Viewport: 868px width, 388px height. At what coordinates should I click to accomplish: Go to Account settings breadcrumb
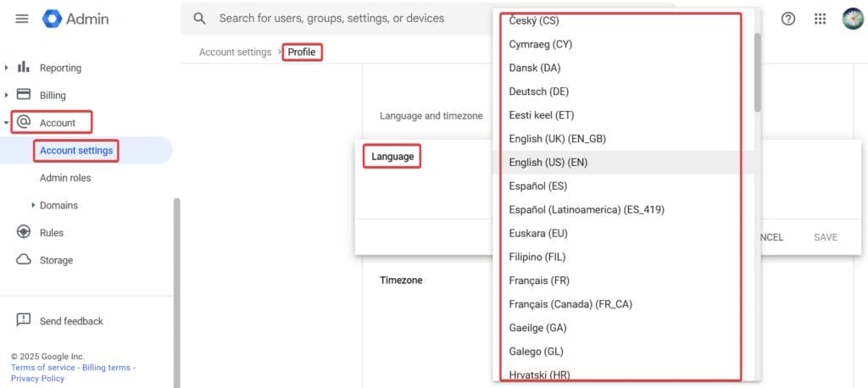click(x=236, y=52)
